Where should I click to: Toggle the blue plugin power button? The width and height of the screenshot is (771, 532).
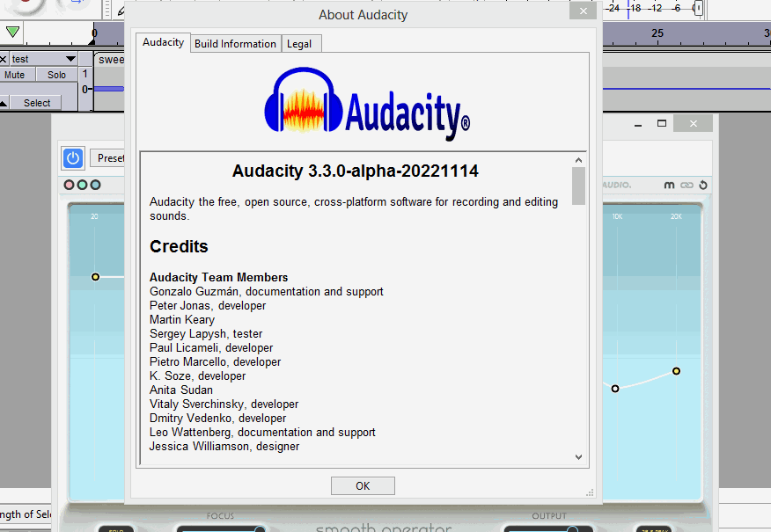(x=73, y=158)
